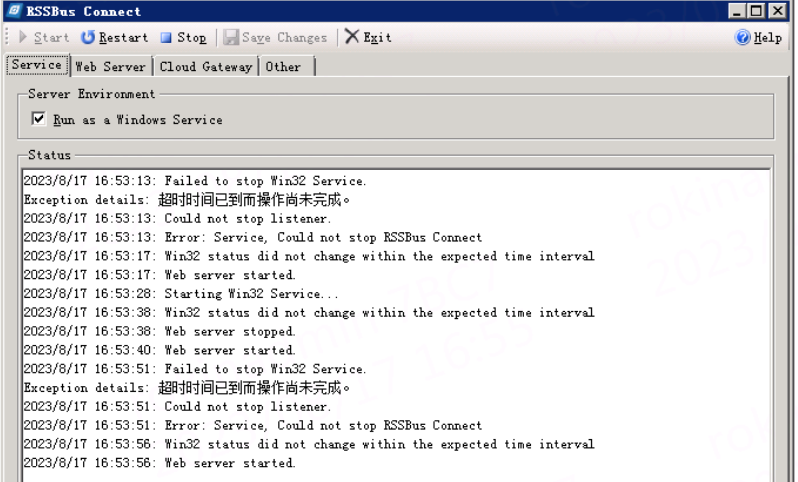This screenshot has height=482, width=798.
Task: Toggle Run as a Windows Service checkbox
Action: pos(39,119)
